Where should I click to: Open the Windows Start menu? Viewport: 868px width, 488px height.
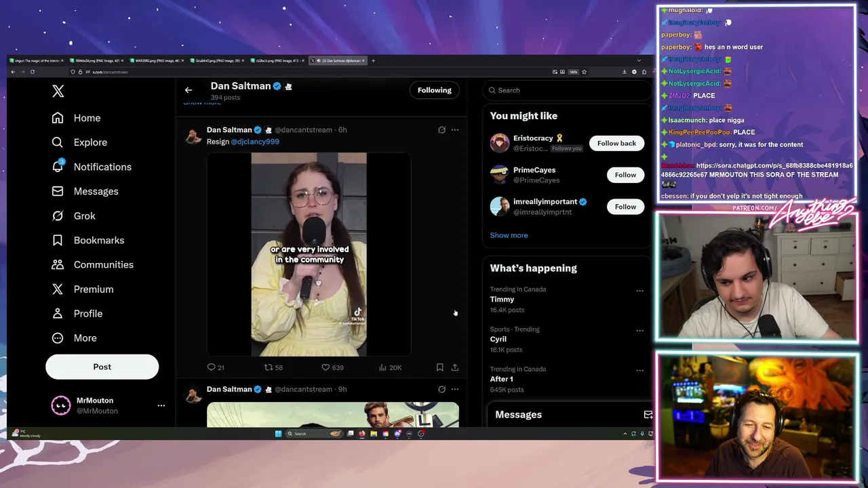278,434
